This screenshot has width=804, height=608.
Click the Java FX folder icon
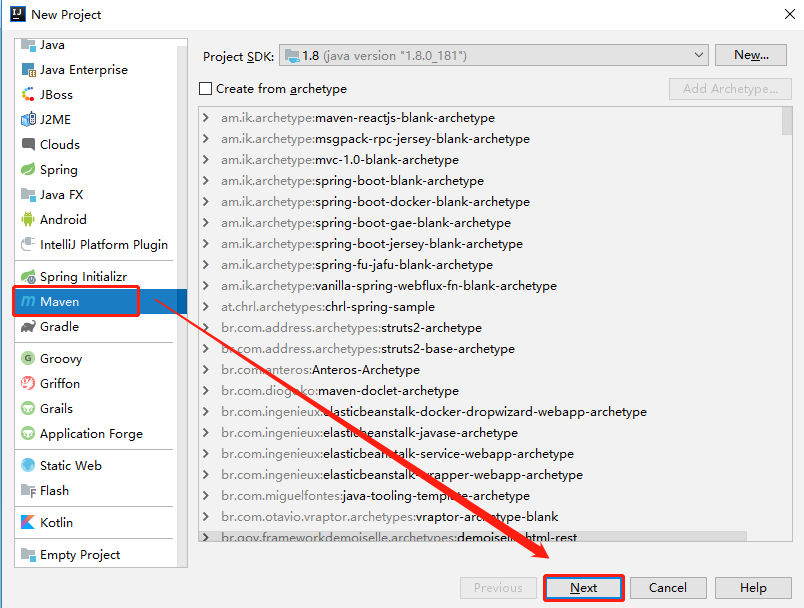click(28, 194)
